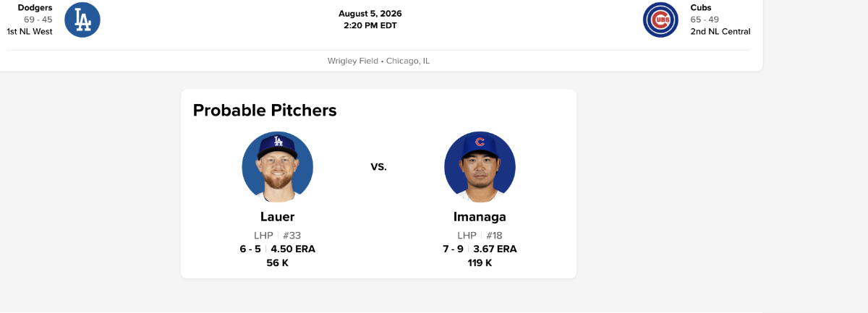Open Lauer's pitcher headshot

coord(278,167)
